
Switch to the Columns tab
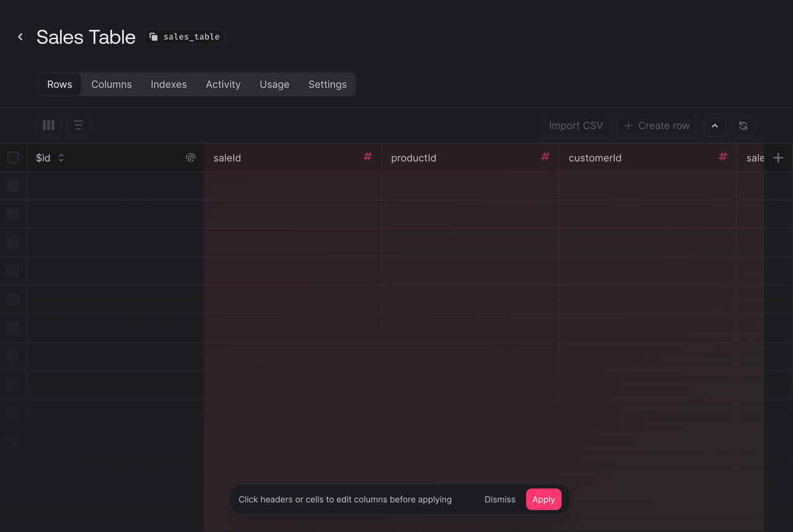click(112, 84)
